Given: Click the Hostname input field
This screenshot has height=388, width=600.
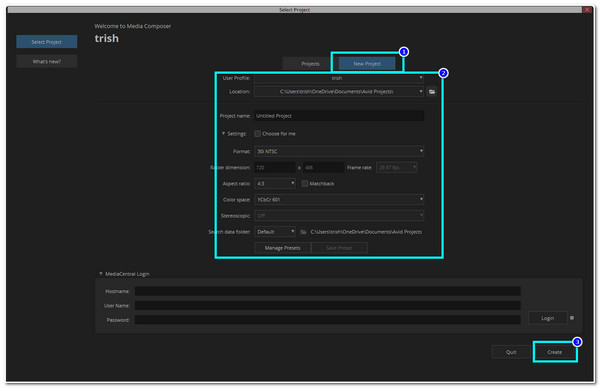Looking at the screenshot, I should tap(327, 292).
